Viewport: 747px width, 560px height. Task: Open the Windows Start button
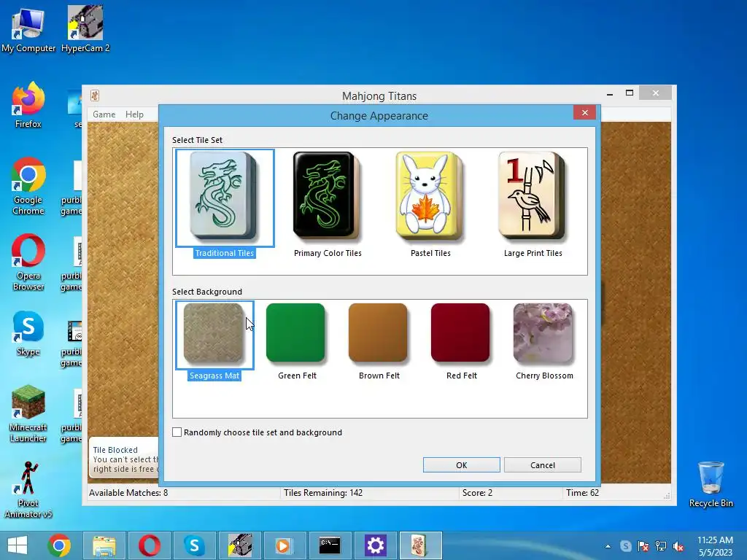click(x=18, y=545)
